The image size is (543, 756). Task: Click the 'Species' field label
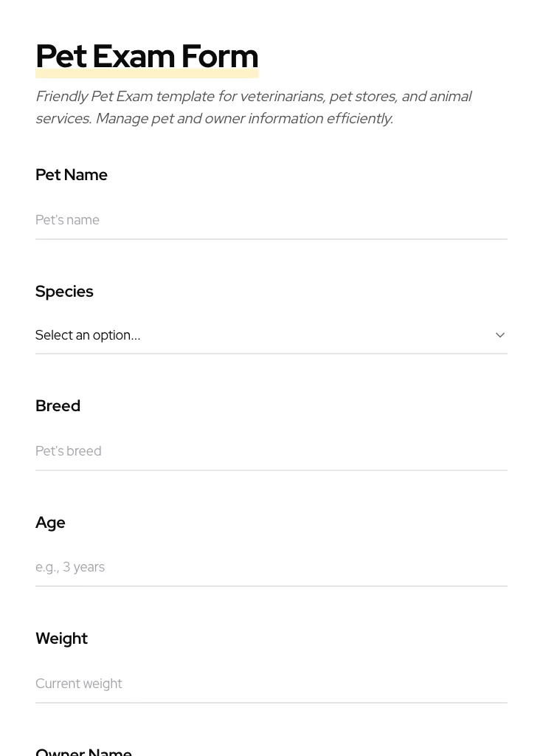64,292
